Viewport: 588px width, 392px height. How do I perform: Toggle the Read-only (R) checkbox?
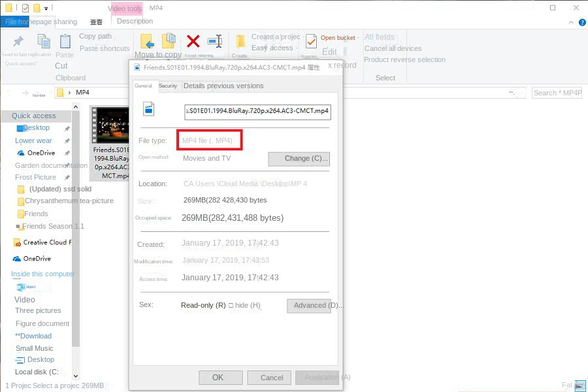pos(203,305)
